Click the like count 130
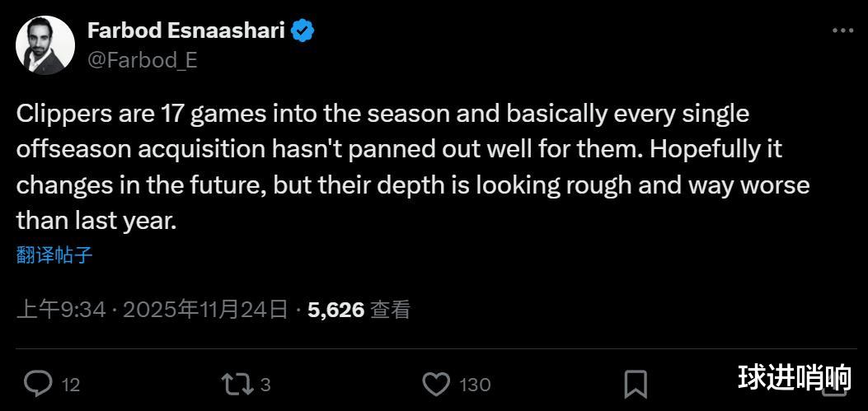 [x=474, y=385]
